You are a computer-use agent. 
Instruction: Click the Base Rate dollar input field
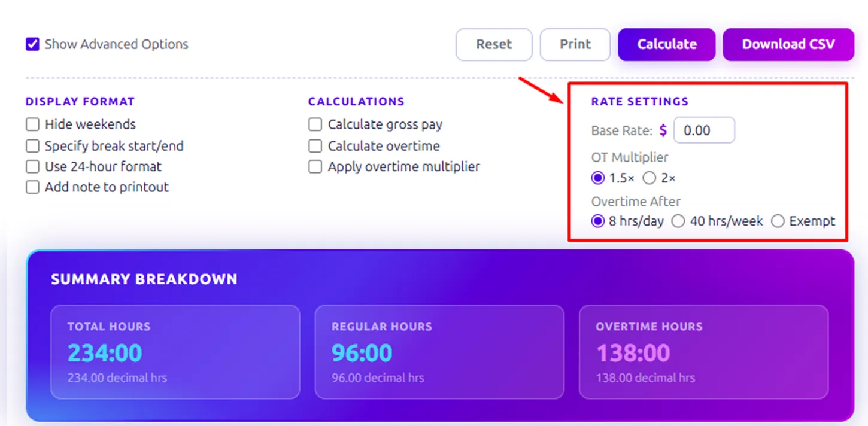(x=704, y=130)
